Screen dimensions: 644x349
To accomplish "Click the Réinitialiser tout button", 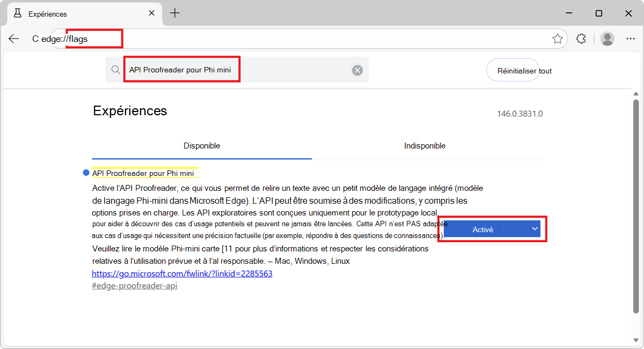I will pos(519,70).
